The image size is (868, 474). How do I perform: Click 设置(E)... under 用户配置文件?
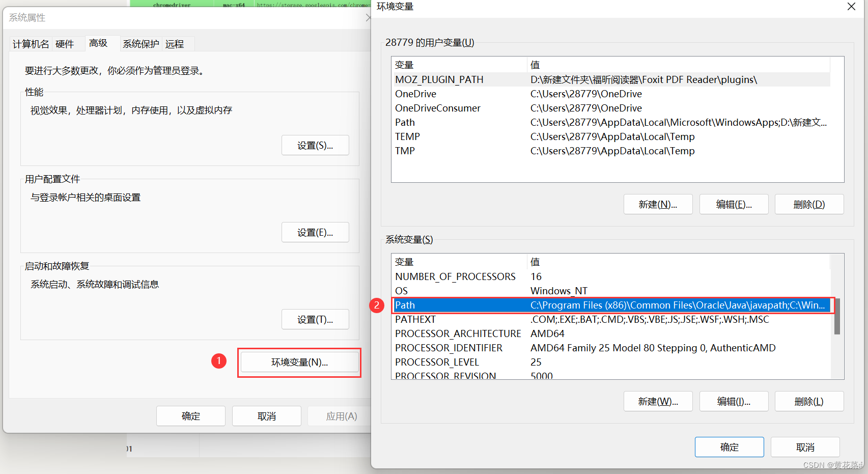[315, 232]
